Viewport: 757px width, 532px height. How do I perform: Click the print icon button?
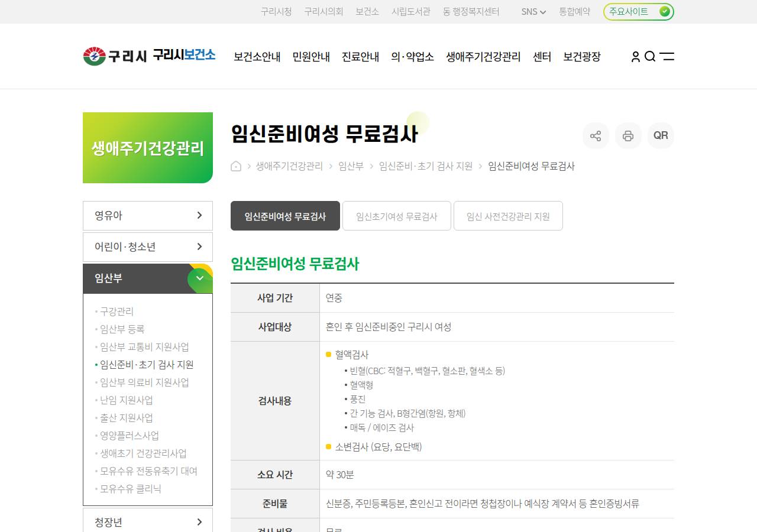click(628, 135)
